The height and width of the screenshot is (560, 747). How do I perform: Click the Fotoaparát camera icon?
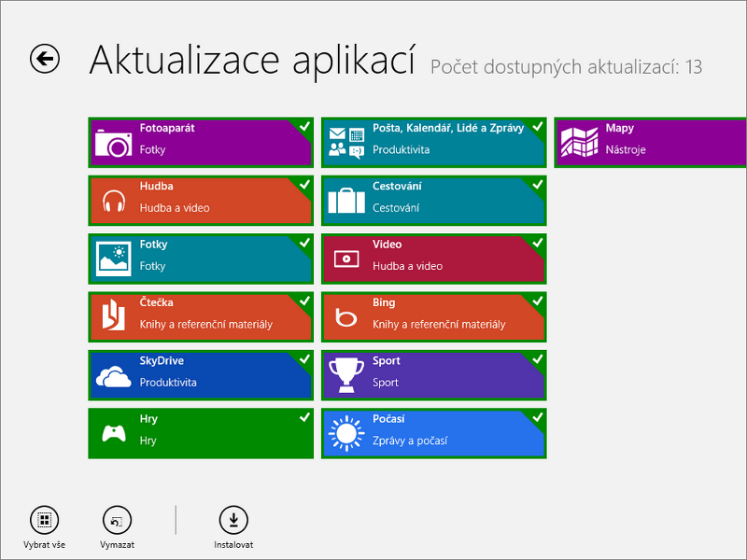pyautogui.click(x=114, y=143)
